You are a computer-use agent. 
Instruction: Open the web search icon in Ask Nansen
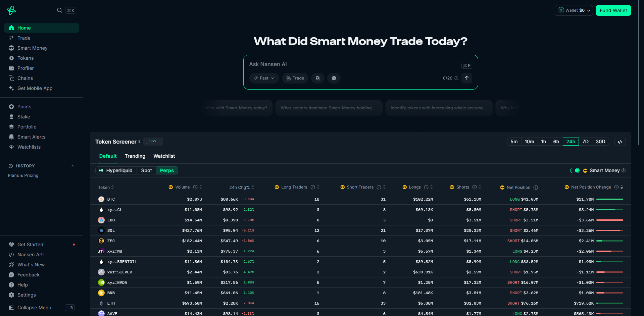click(x=317, y=78)
